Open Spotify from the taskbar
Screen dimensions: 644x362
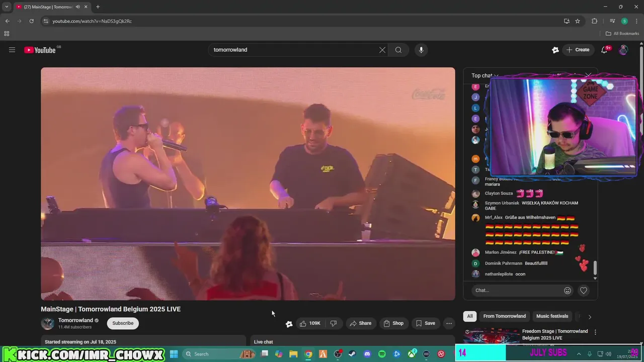pyautogui.click(x=382, y=354)
